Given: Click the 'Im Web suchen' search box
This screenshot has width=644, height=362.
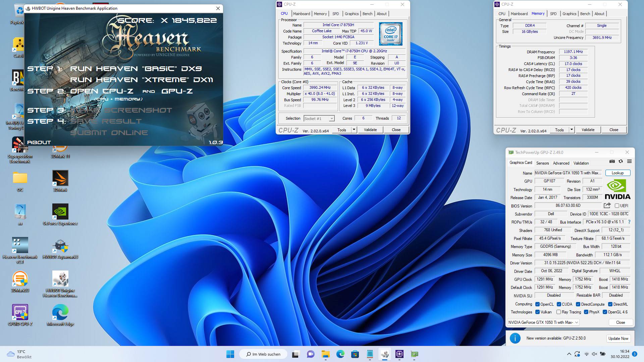Looking at the screenshot, I should pos(263,354).
